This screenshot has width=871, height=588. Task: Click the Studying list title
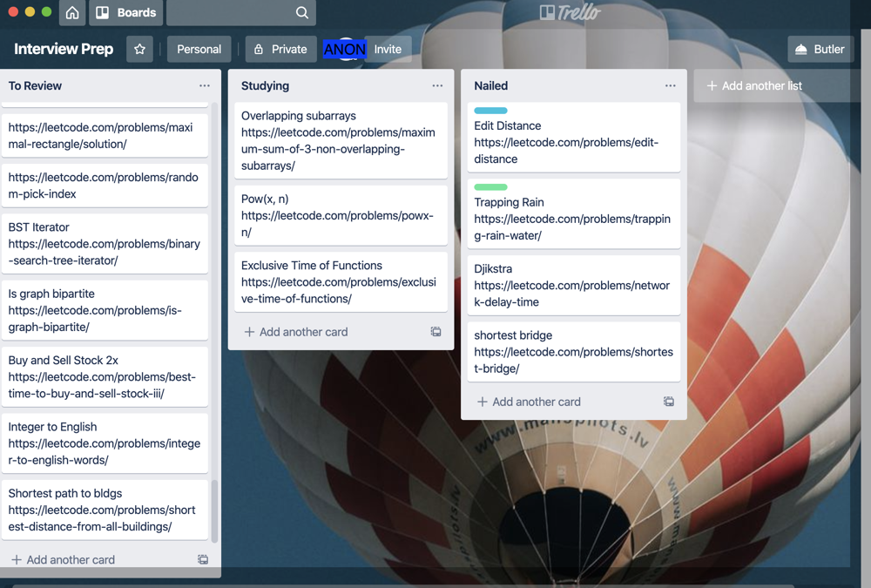click(x=265, y=85)
